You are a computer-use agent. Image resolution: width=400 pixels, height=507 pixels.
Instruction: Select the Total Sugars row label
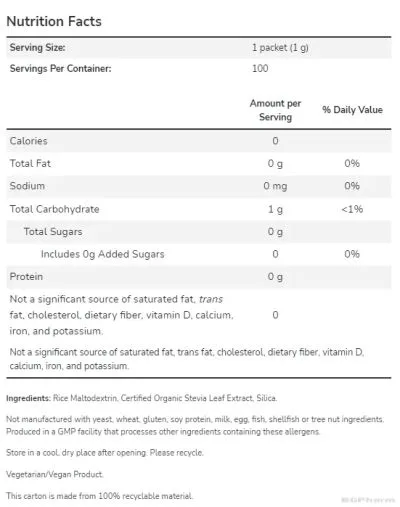[x=53, y=231]
